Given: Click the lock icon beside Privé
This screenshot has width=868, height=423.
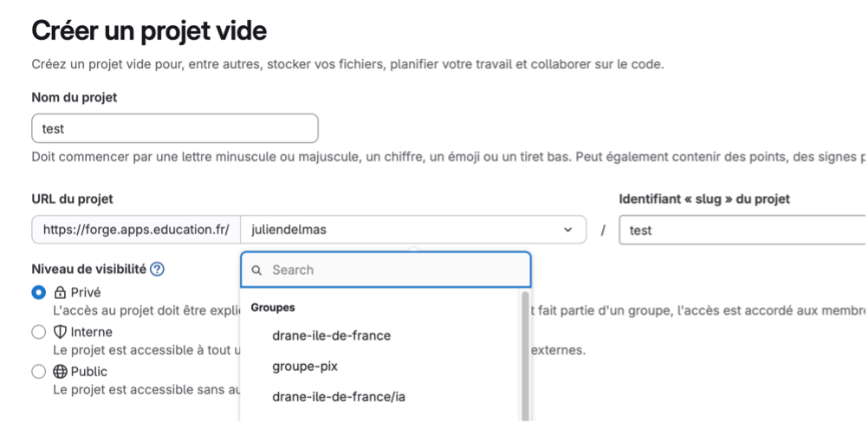Looking at the screenshot, I should click(60, 292).
